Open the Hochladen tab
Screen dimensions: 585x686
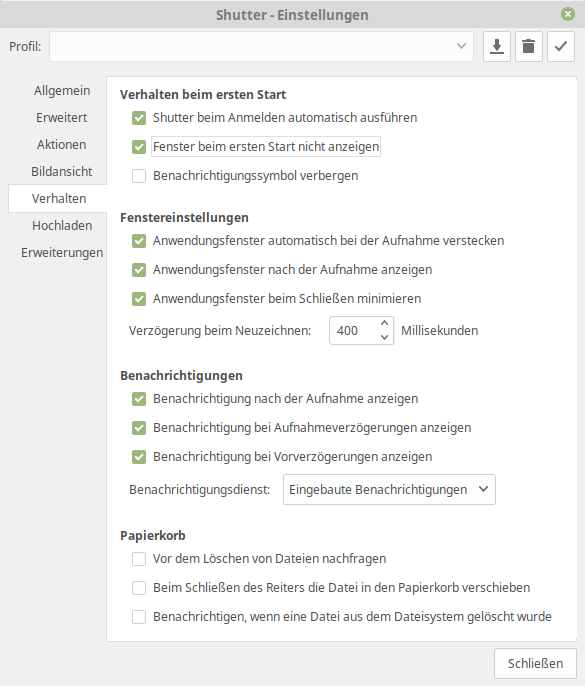(x=62, y=226)
